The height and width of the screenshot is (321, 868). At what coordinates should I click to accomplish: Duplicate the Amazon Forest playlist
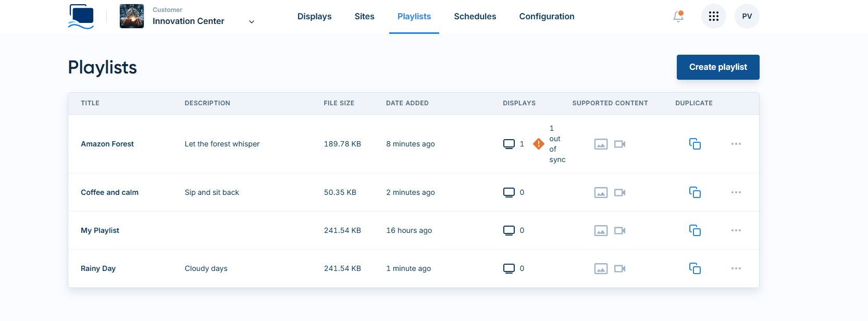pyautogui.click(x=695, y=144)
